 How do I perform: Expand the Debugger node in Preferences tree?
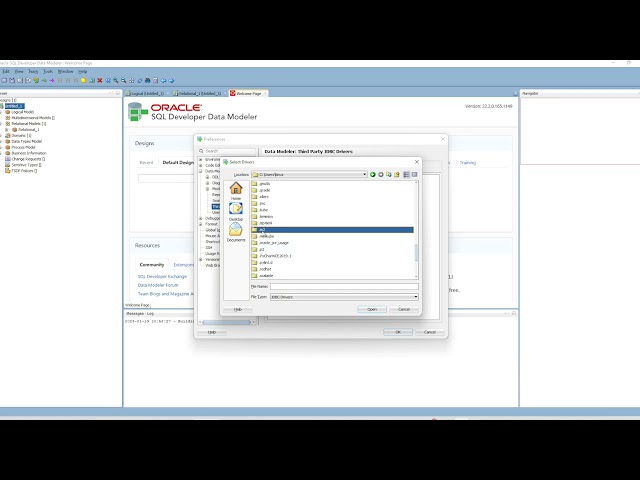pyautogui.click(x=200, y=218)
